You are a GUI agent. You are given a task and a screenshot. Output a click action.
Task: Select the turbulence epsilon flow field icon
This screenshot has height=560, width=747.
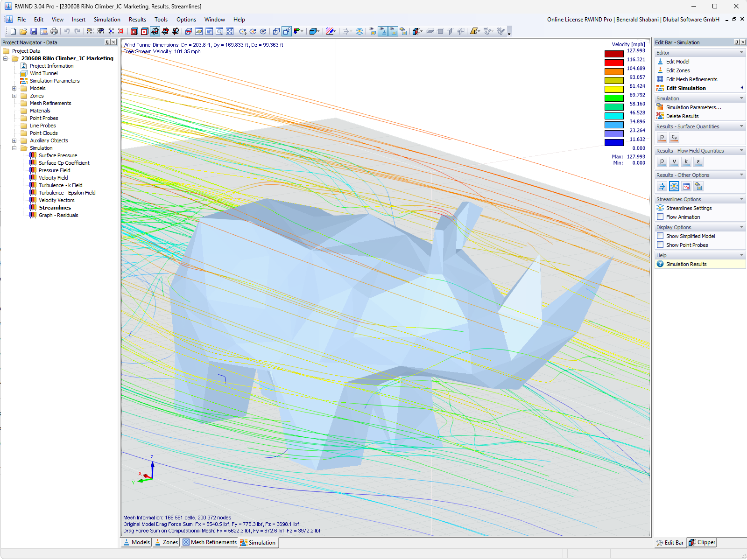pyautogui.click(x=67, y=192)
